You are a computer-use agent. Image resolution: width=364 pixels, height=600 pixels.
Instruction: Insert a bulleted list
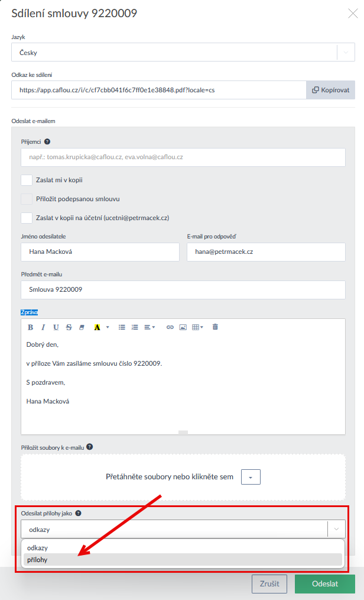[x=122, y=327]
